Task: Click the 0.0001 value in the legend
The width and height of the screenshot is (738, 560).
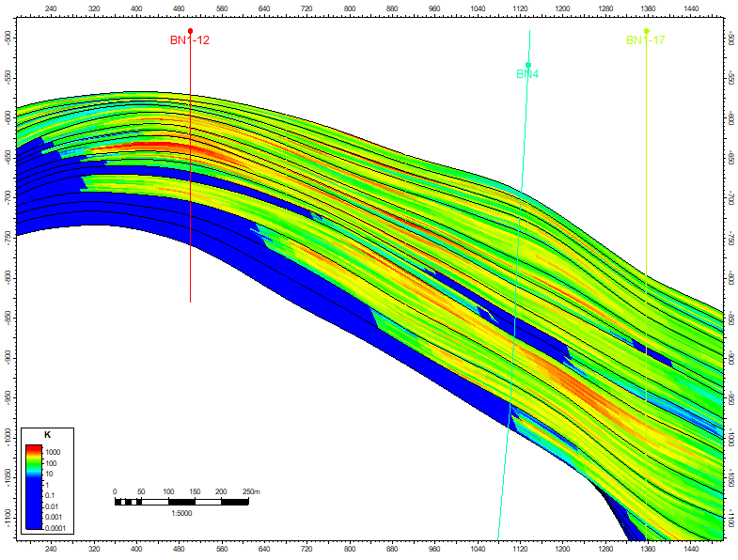Action: 62,527
